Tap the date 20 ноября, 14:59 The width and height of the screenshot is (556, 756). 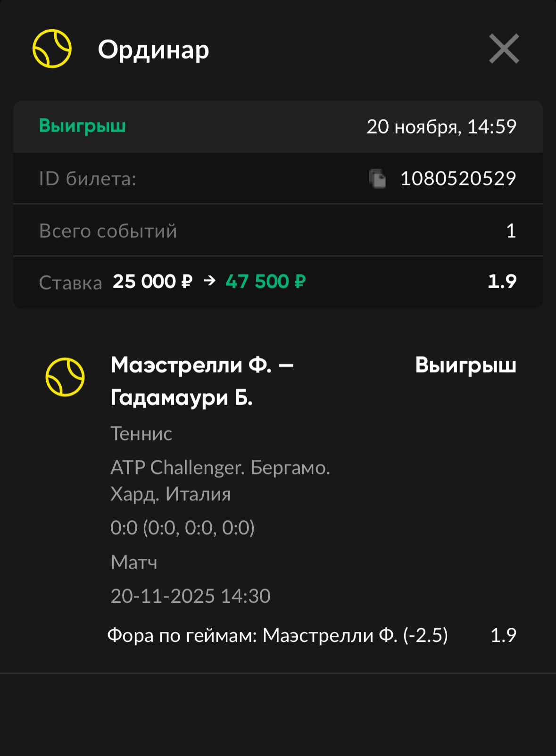pos(441,126)
